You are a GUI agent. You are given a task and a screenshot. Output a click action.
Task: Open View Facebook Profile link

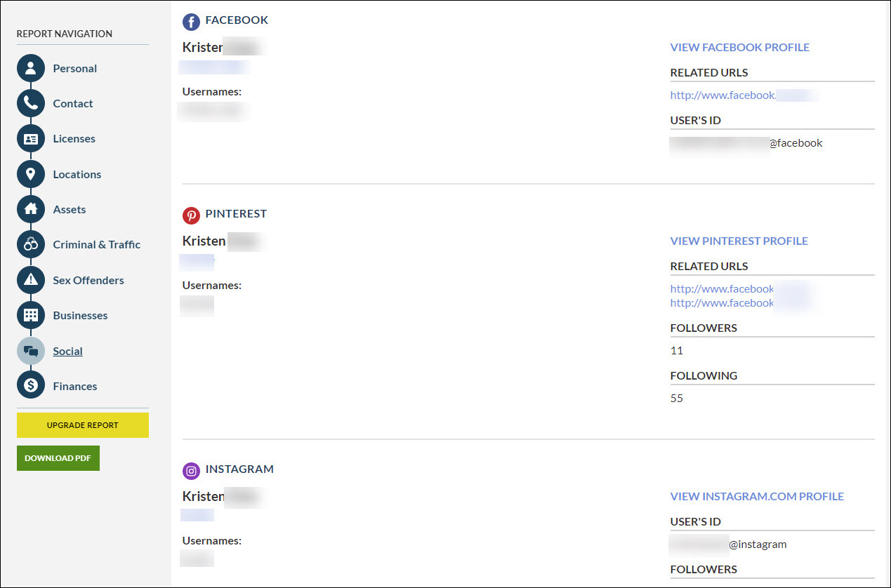(740, 47)
